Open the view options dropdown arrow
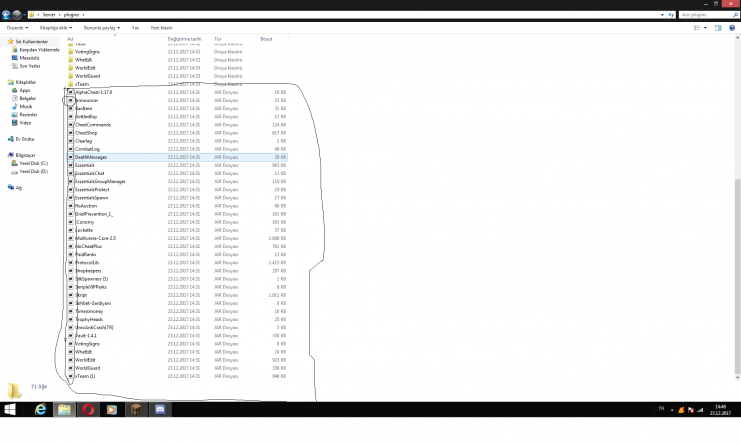This screenshot has height=445, width=741. click(x=705, y=28)
